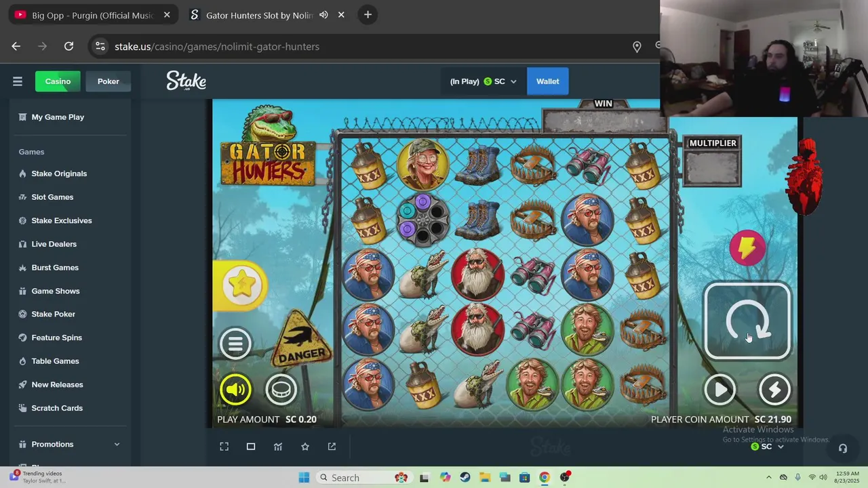
Task: Open the yellow star feature-buy button
Action: click(241, 285)
